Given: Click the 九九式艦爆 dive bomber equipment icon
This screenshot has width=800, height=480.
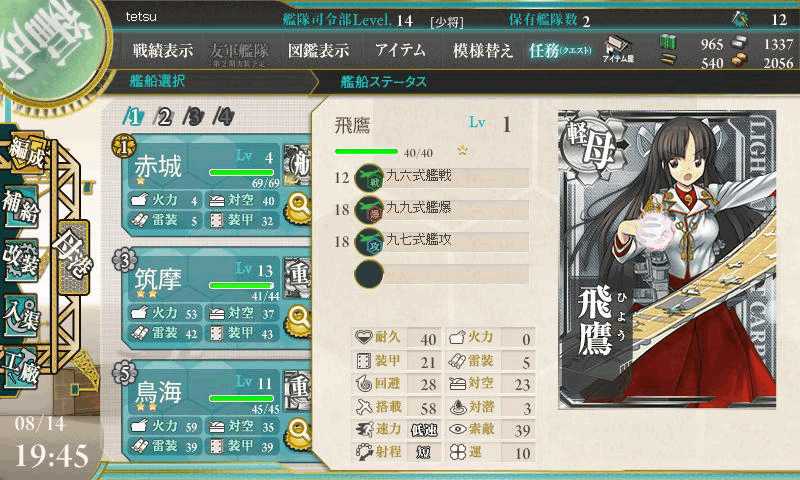Looking at the screenshot, I should [x=369, y=210].
